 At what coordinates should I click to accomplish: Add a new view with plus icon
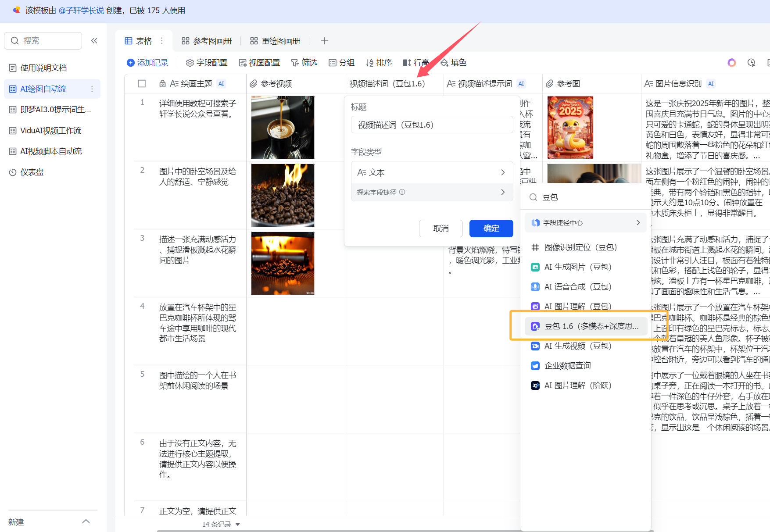[x=325, y=41]
